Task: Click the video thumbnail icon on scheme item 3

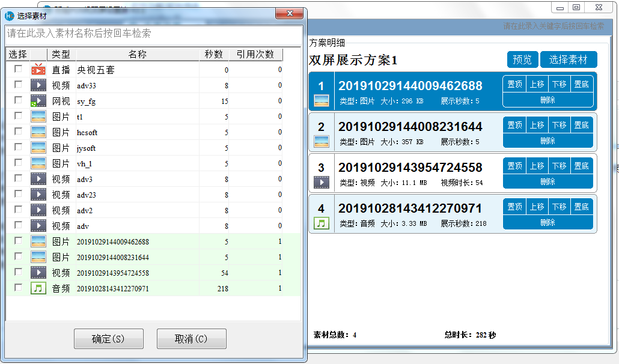Action: click(322, 182)
